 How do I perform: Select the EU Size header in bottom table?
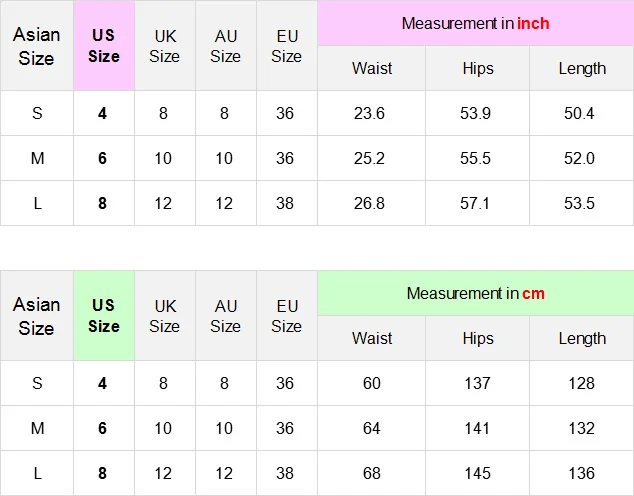coord(287,316)
